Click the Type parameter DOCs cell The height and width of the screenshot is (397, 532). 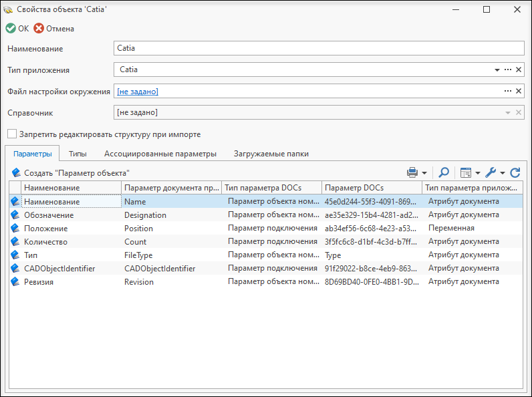pyautogui.click(x=333, y=255)
